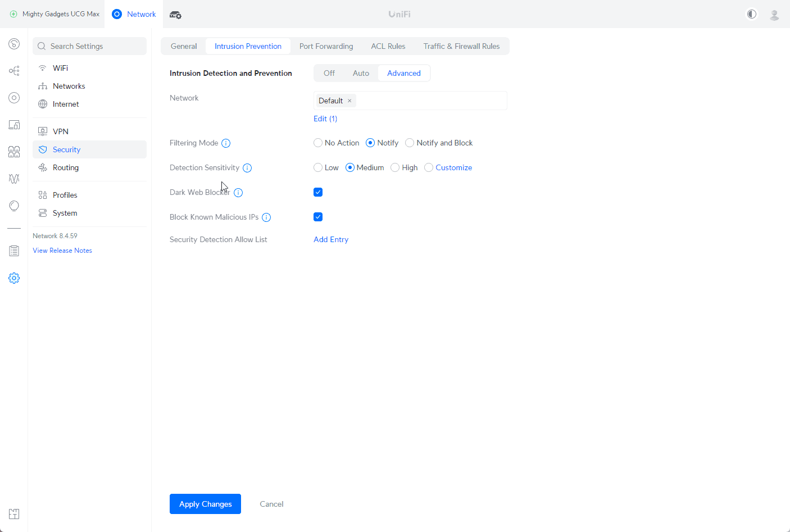Click info icon beside Detection Sensitivity
The image size is (790, 532).
coord(247,168)
